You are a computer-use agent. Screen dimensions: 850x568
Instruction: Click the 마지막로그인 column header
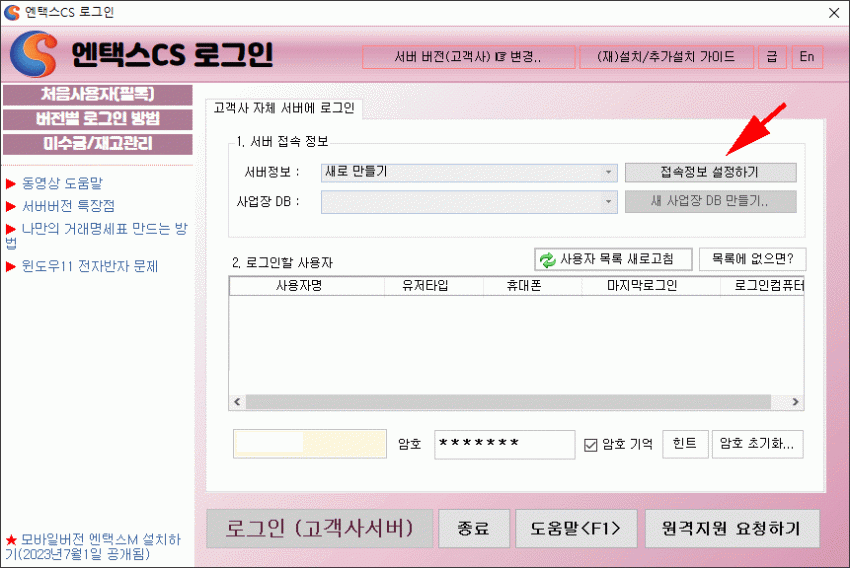click(651, 286)
